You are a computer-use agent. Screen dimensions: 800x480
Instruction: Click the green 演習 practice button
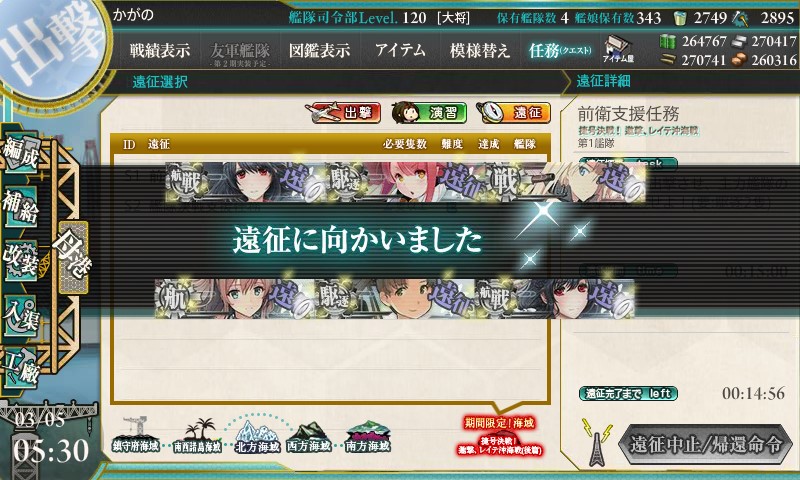pos(429,113)
